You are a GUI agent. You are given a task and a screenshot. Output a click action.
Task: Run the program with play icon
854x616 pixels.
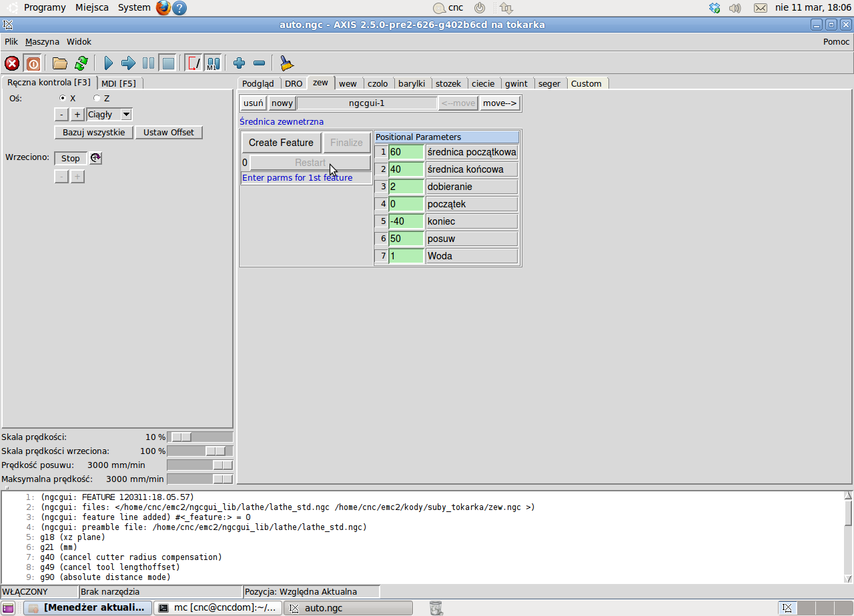[x=109, y=63]
